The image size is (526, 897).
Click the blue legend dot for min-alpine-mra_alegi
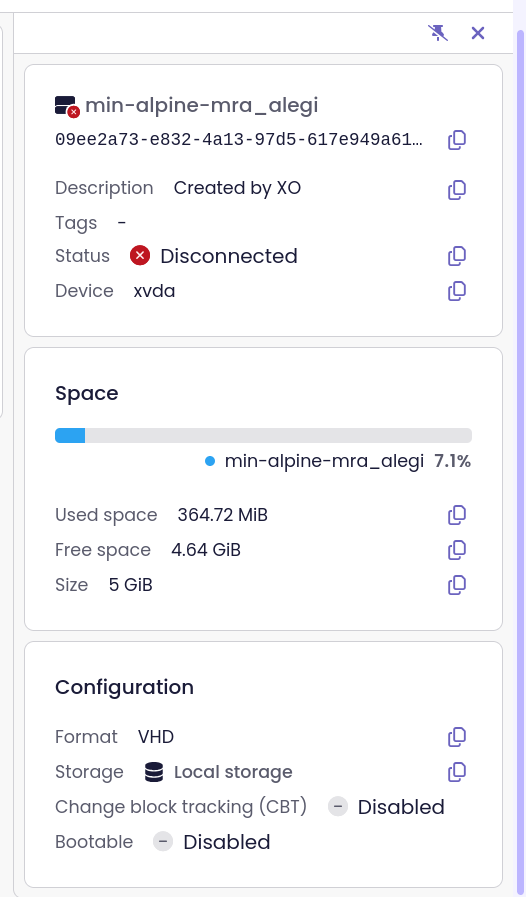209,461
